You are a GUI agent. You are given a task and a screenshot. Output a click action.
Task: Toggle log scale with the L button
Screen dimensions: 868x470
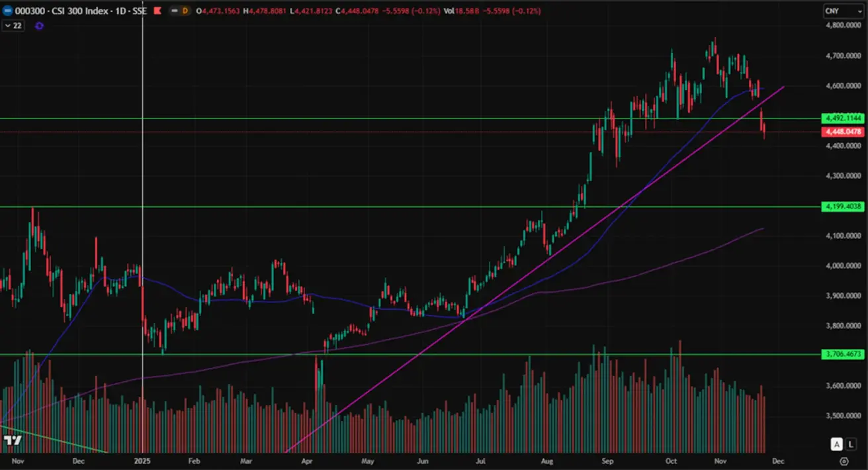[851, 444]
